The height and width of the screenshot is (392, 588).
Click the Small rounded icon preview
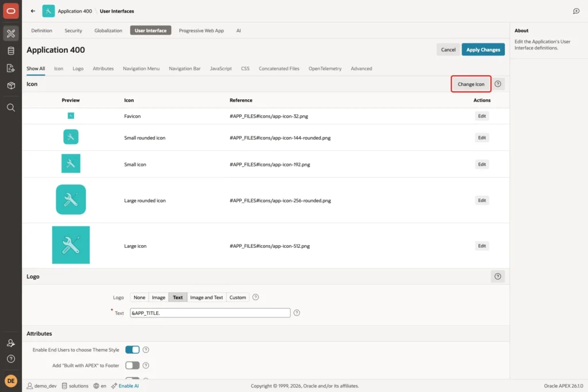pos(71,137)
